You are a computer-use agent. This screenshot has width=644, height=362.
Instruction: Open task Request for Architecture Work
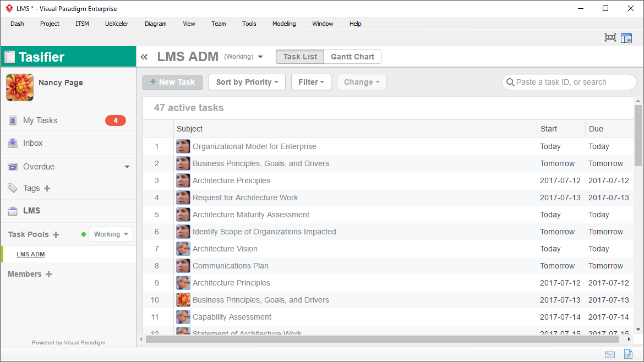coord(245,198)
